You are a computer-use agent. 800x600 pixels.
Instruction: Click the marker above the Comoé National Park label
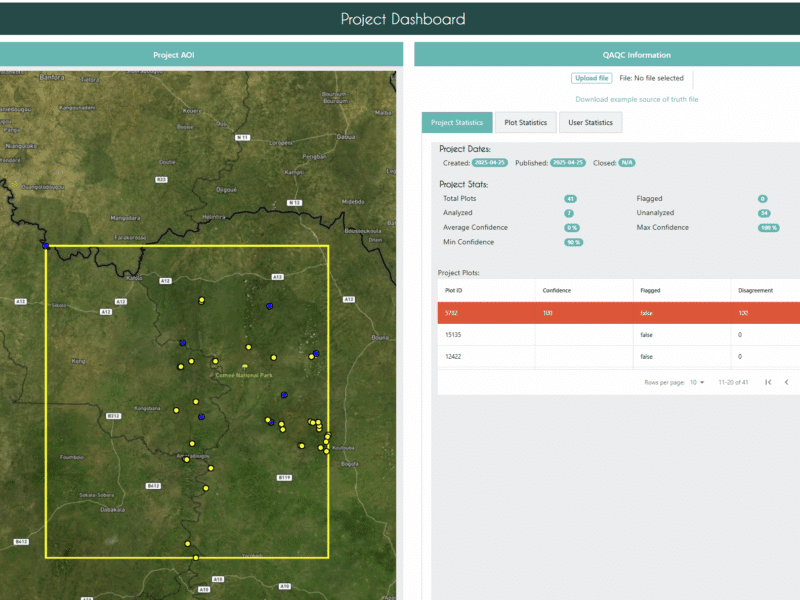[245, 366]
